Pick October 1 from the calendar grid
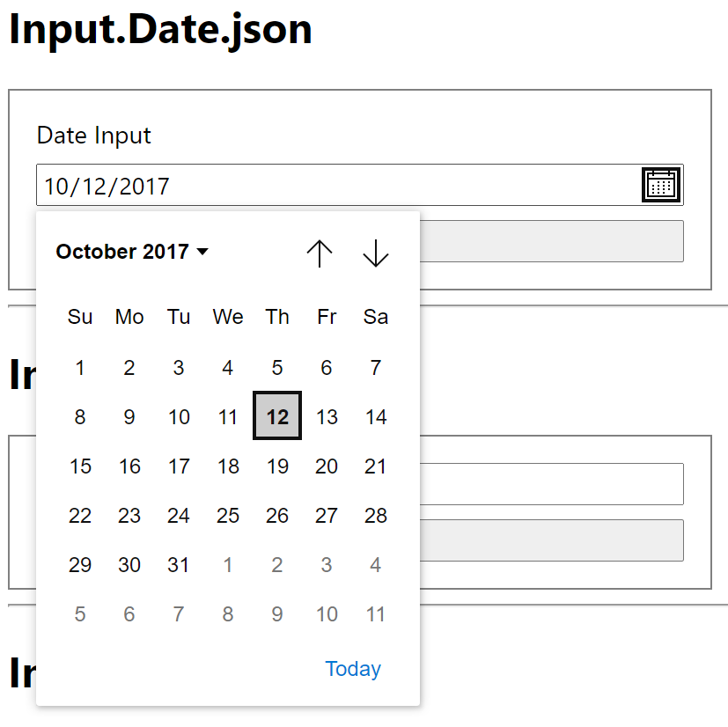Viewport: 728px width, 727px height. coord(80,368)
